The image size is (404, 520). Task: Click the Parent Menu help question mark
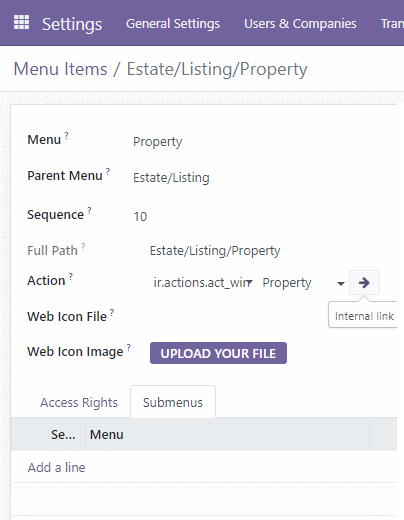point(108,171)
